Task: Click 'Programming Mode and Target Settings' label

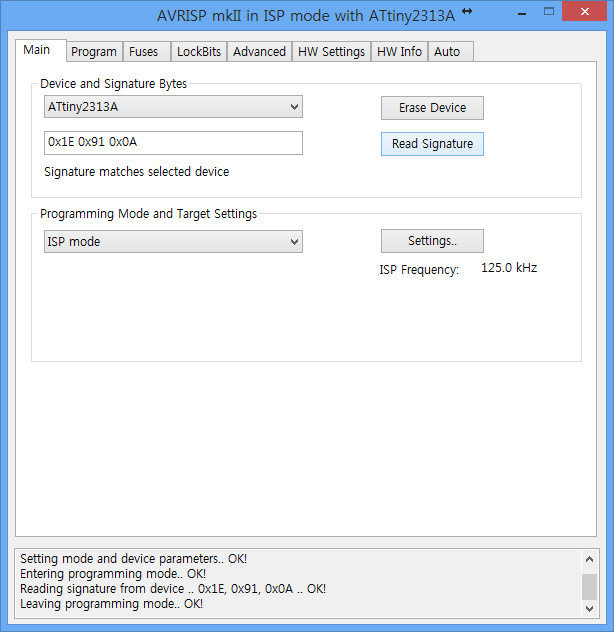Action: coord(148,214)
